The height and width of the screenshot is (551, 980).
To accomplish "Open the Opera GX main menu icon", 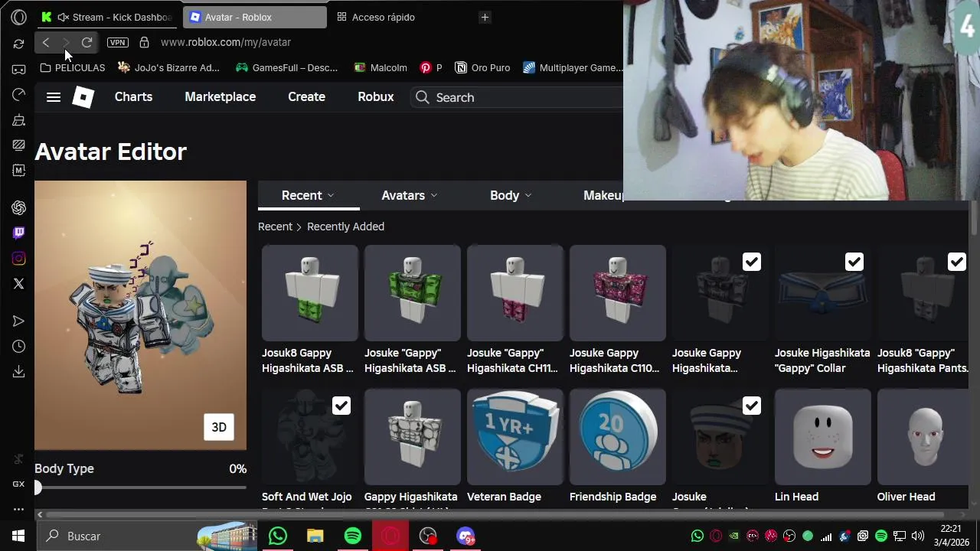I will pyautogui.click(x=19, y=17).
